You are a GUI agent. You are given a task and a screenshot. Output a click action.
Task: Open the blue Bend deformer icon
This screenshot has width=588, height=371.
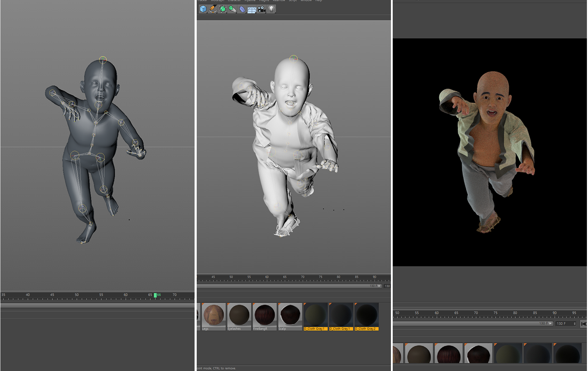[x=242, y=9]
